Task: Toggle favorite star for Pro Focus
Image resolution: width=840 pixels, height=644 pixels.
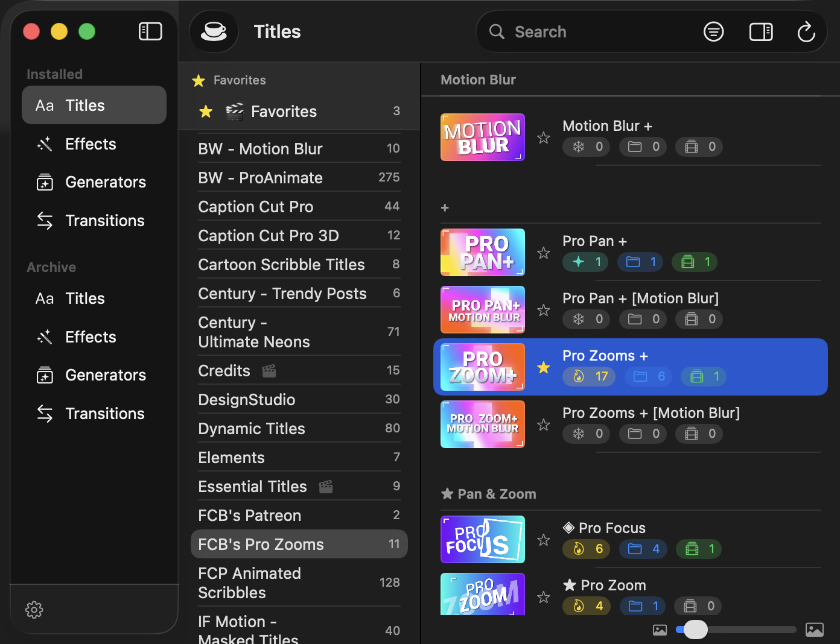Action: (544, 540)
